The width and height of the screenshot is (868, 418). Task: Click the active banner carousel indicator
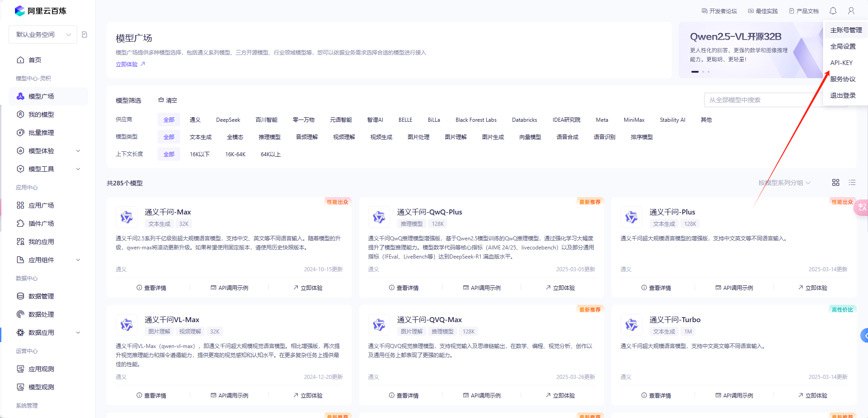[x=695, y=72]
